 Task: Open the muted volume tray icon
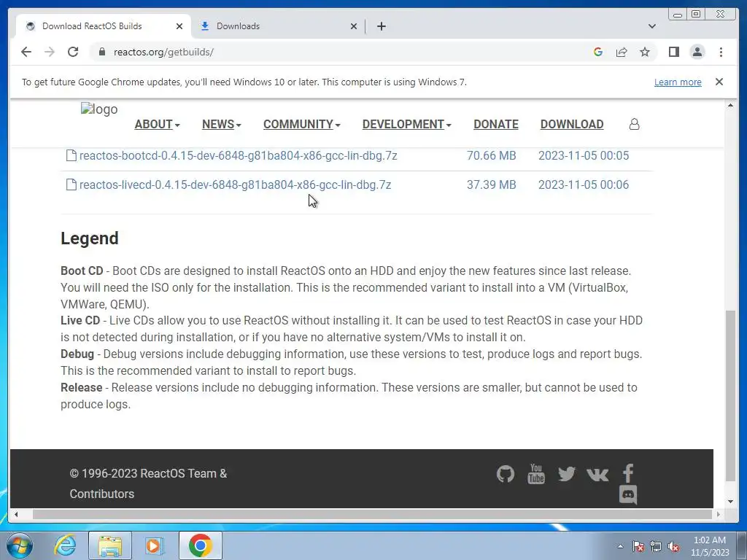click(x=673, y=546)
